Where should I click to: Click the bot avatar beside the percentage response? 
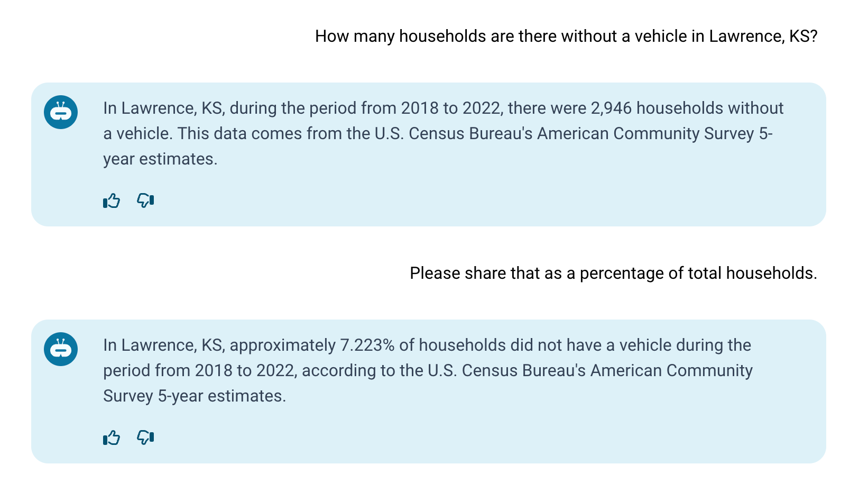coord(61,349)
